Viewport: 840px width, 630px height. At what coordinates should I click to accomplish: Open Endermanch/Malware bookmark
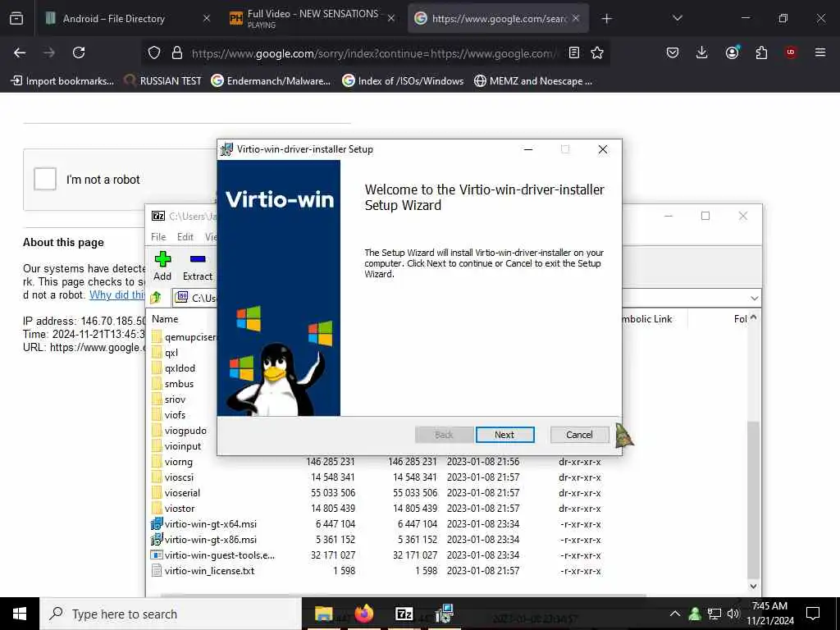[271, 81]
